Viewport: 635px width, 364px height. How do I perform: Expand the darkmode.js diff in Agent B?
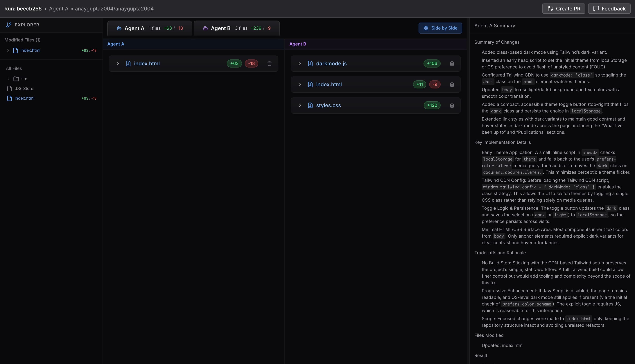pos(300,63)
